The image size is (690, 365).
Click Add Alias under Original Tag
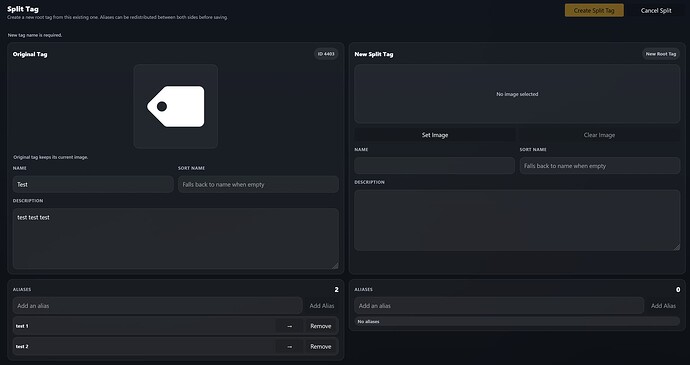(322, 306)
